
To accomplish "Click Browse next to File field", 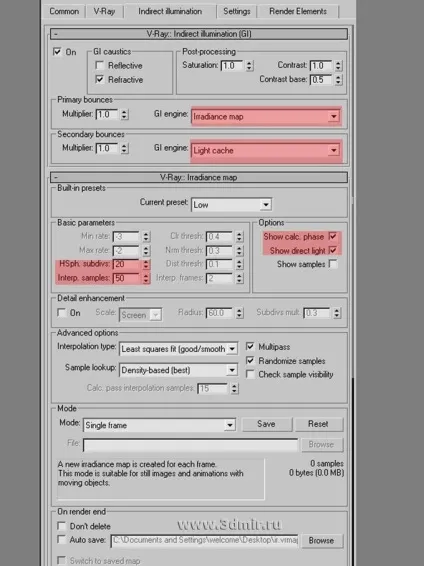I will click(x=321, y=445).
